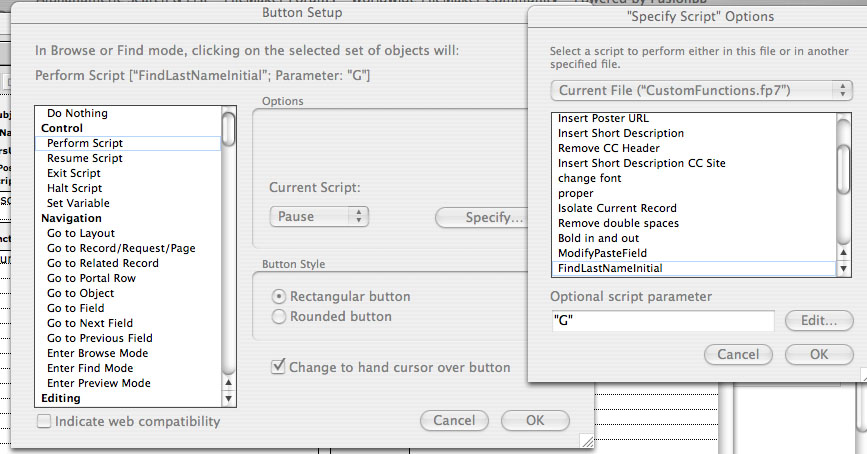Click the Edit... button for script parameter

[819, 321]
